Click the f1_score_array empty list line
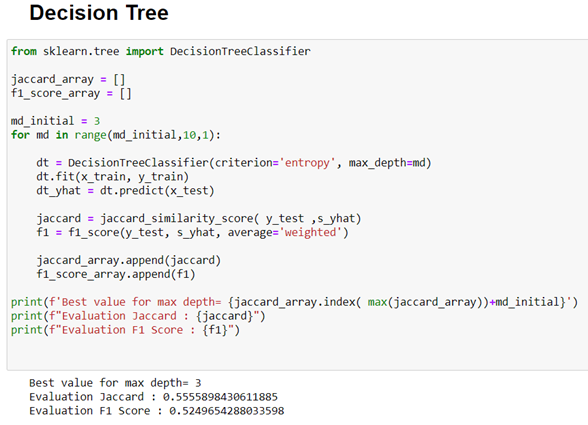Viewport: 588px width, 425px height. [x=71, y=93]
